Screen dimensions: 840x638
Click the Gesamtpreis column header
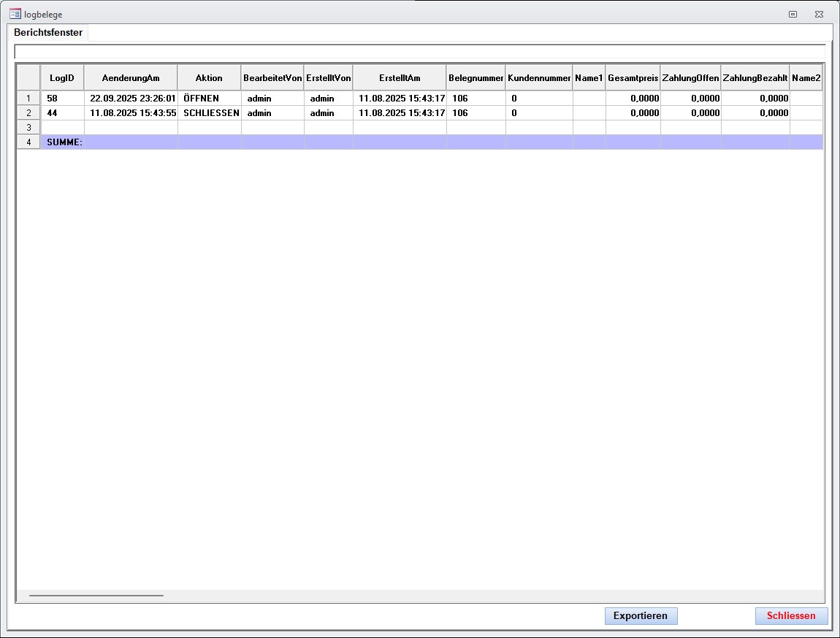pyautogui.click(x=633, y=78)
